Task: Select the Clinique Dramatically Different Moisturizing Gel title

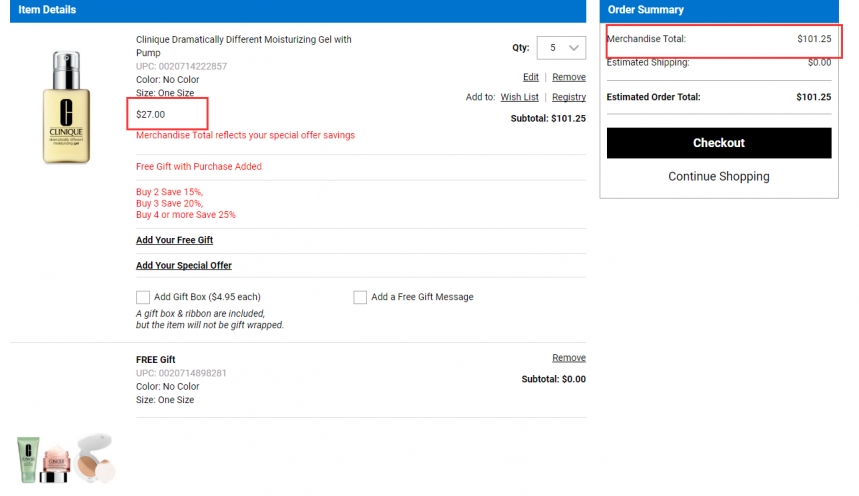Action: coord(244,46)
